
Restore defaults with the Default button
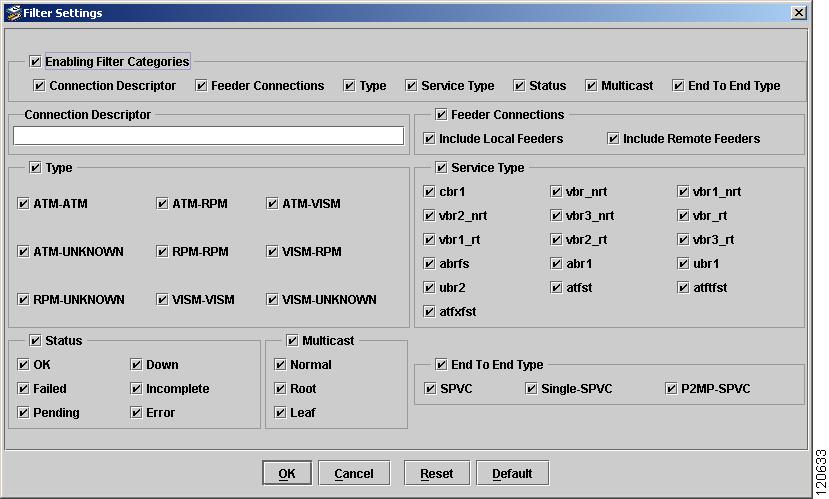[512, 473]
